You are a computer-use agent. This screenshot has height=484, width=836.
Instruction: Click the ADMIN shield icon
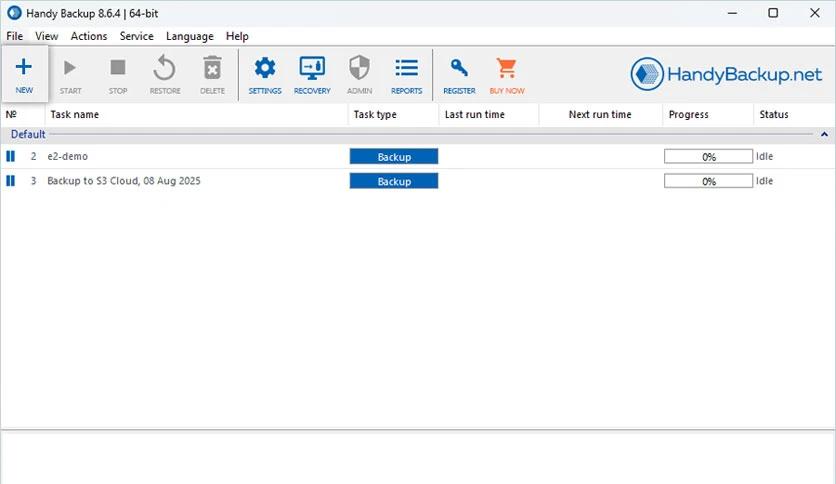coord(359,68)
